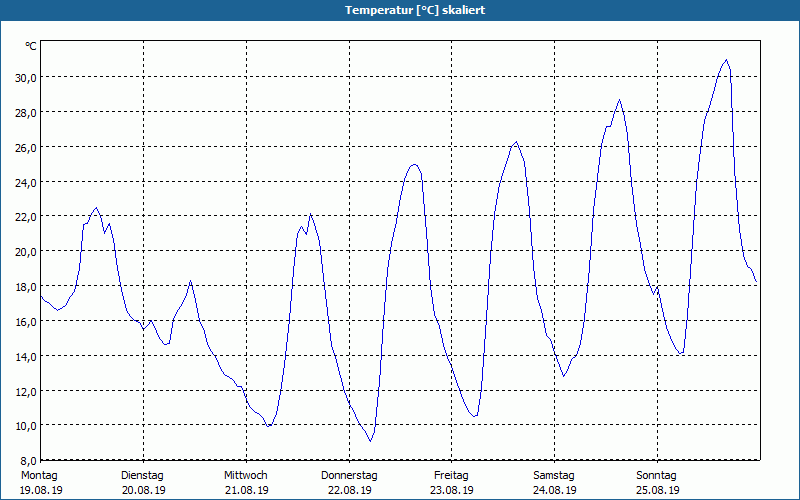800x500 pixels.
Task: Click the Montag day label
Action: 39,476
